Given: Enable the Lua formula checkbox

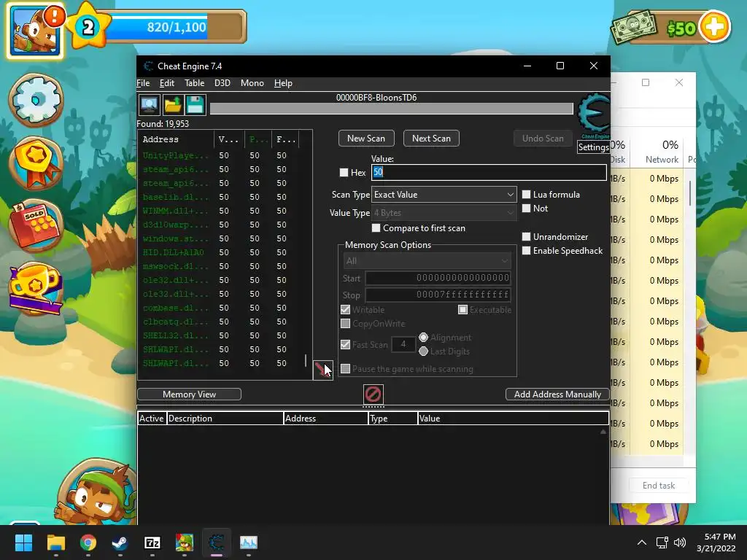Looking at the screenshot, I should click(x=527, y=194).
